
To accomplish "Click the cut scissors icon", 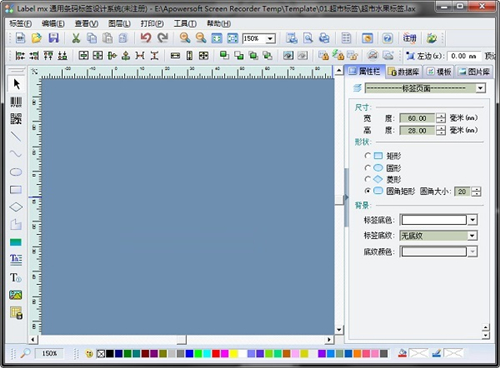I will click(76, 38).
